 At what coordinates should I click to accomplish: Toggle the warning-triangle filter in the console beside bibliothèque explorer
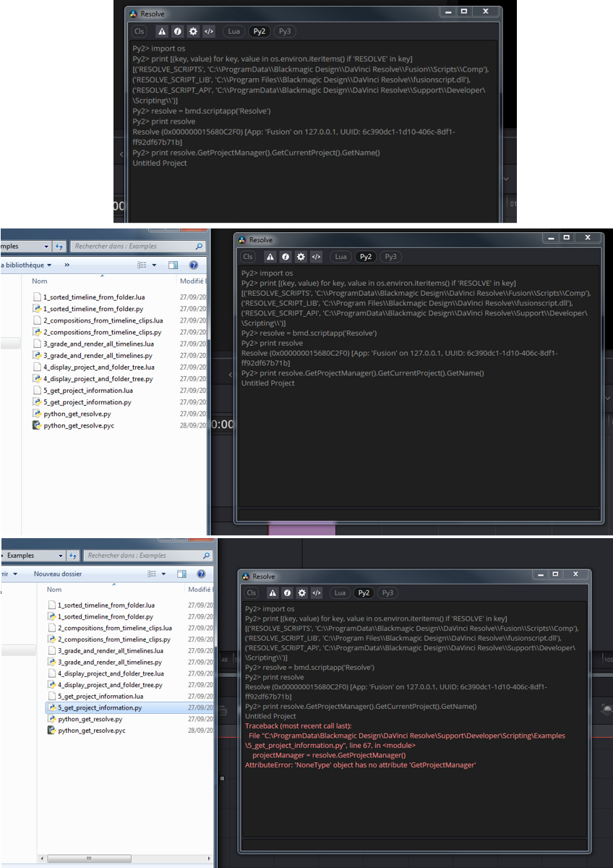269,257
